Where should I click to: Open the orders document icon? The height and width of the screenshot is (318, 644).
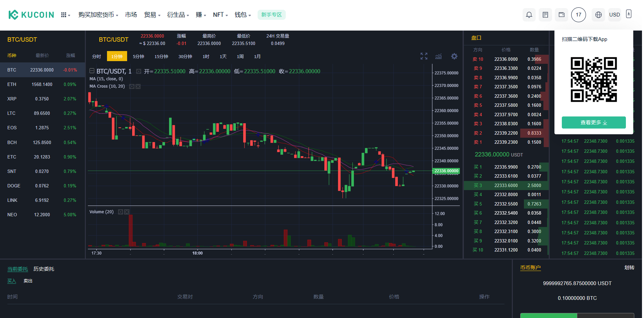(x=545, y=15)
